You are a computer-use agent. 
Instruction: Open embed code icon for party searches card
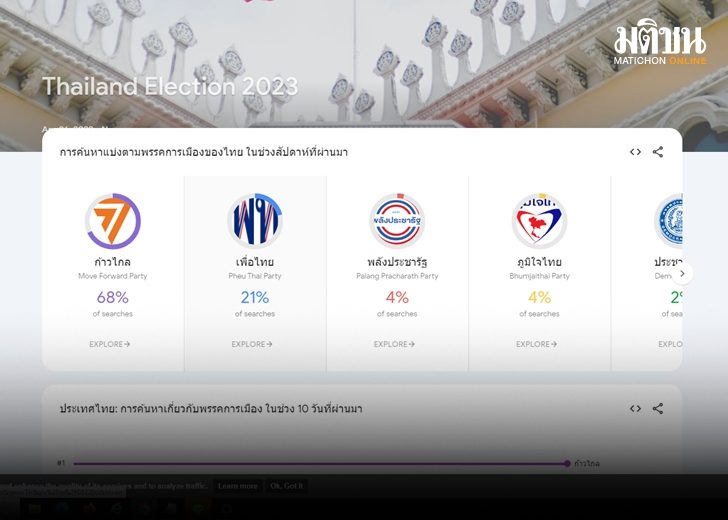[x=635, y=152]
